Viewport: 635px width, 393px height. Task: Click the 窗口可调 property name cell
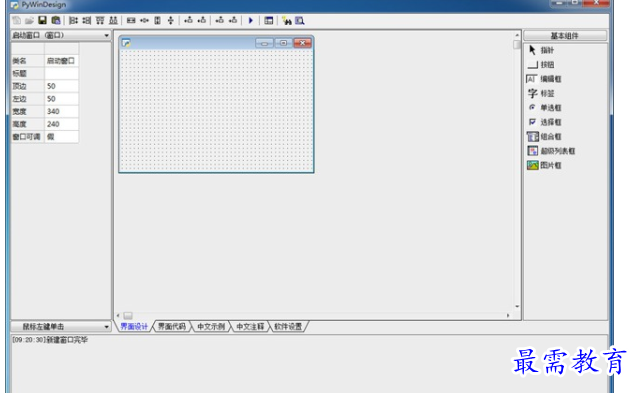click(x=28, y=137)
